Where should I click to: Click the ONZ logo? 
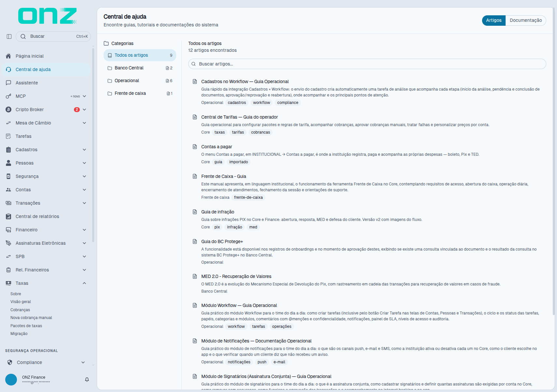point(48,16)
